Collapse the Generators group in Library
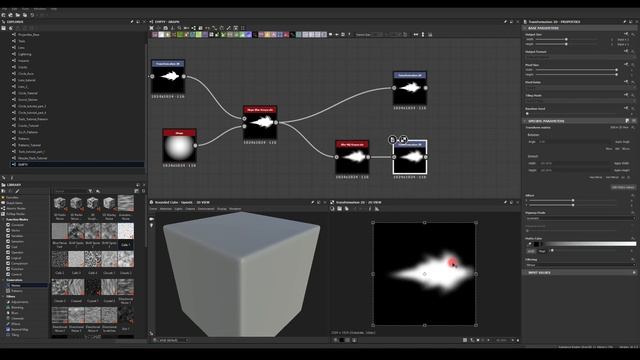The image size is (640, 360). point(3,280)
